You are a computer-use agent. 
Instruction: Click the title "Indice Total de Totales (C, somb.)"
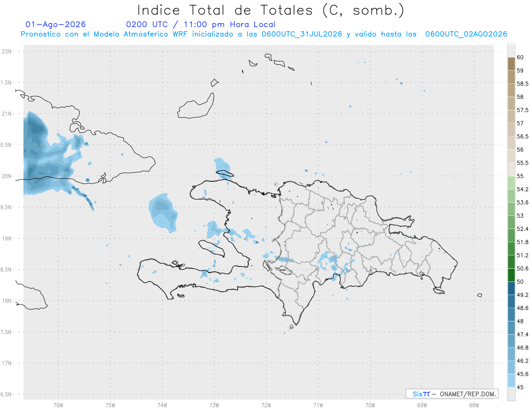271,10
